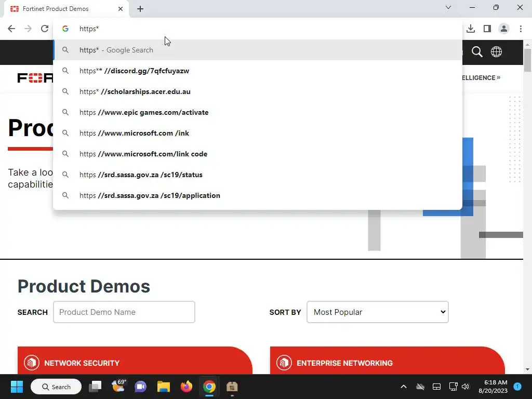Screen dimensions: 532x399
Task: Open Task View on the taskbar
Action: 95,387
